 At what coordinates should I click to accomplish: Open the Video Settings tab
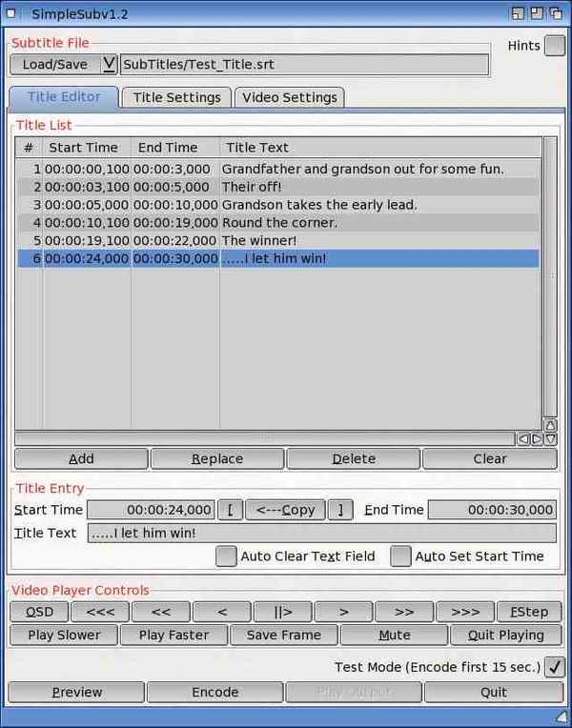pyautogui.click(x=289, y=97)
